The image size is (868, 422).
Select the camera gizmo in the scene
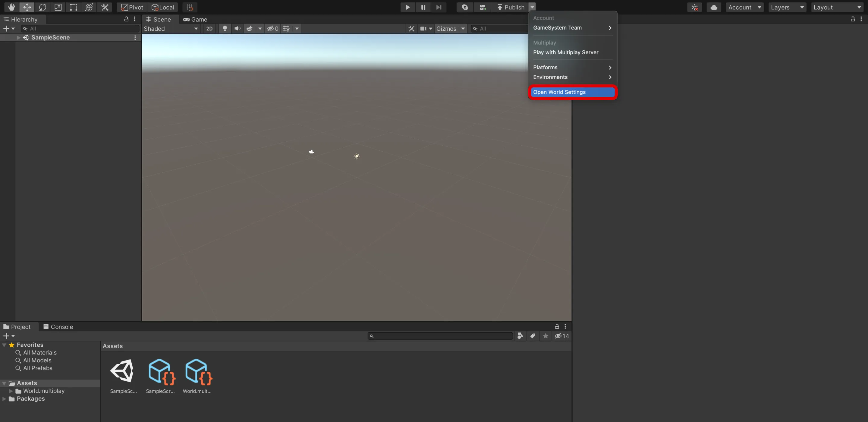[311, 152]
